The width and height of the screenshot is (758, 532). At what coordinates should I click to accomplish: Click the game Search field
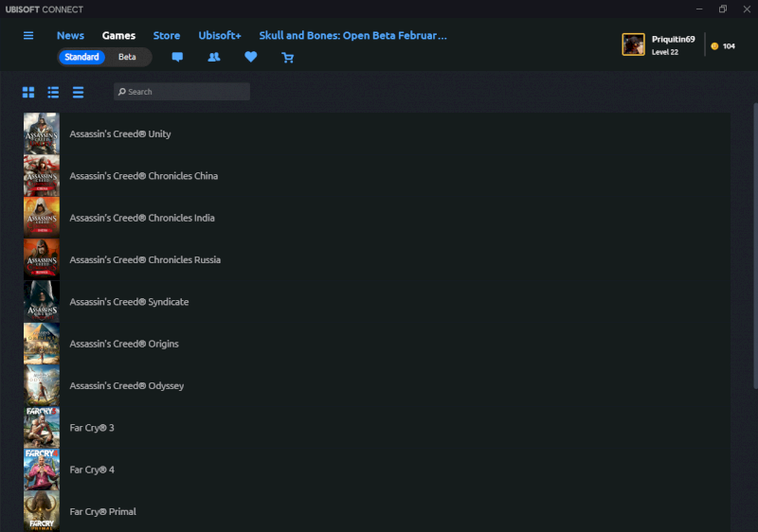[182, 92]
